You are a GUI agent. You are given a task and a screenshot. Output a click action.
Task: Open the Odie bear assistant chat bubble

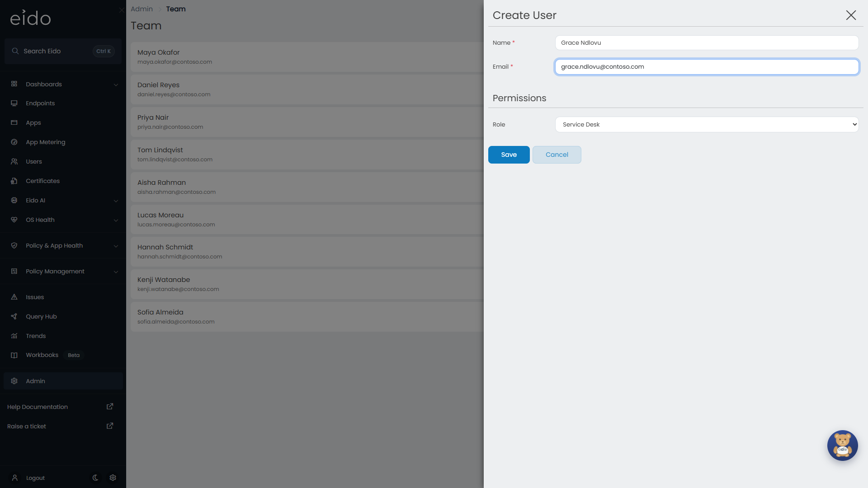click(842, 446)
